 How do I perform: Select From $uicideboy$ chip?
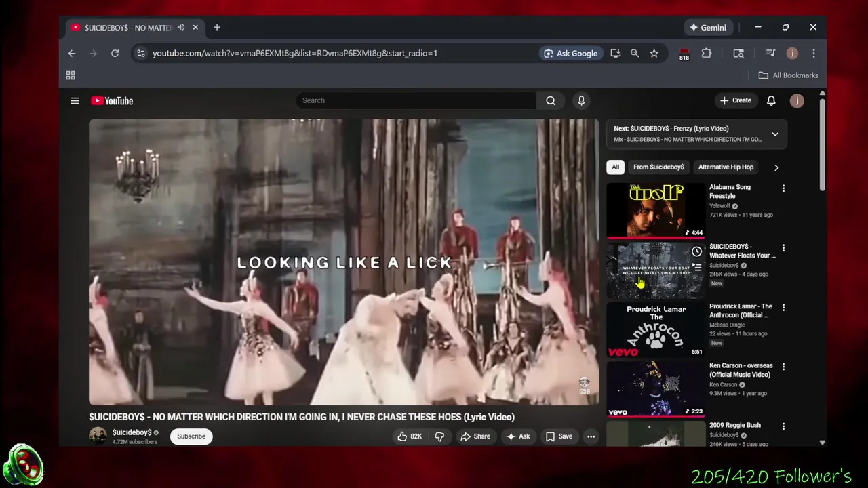click(x=658, y=167)
